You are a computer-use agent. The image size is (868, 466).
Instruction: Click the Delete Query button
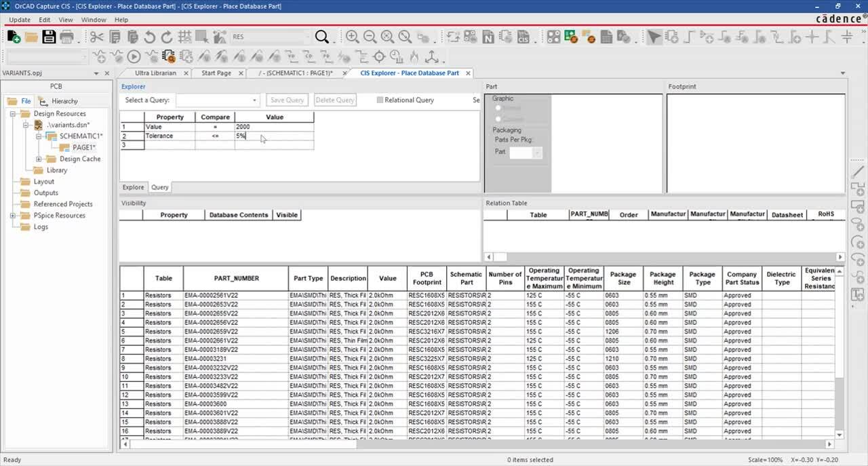[335, 100]
